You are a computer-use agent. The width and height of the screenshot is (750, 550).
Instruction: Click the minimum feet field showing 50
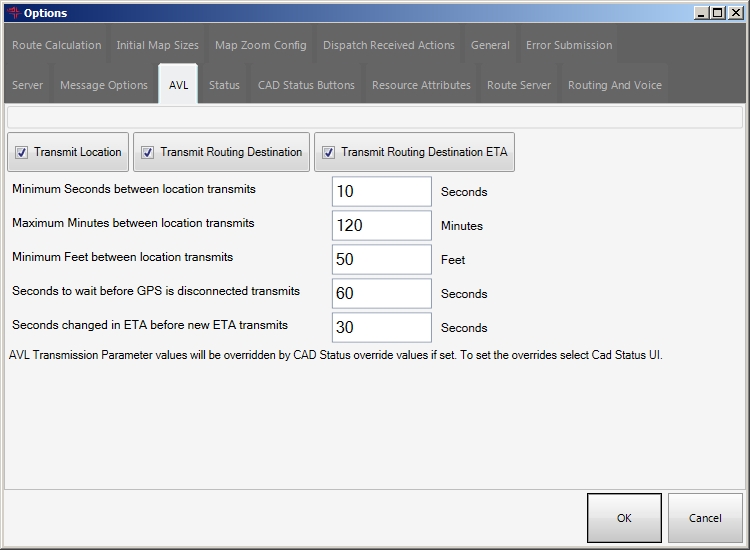[381, 259]
